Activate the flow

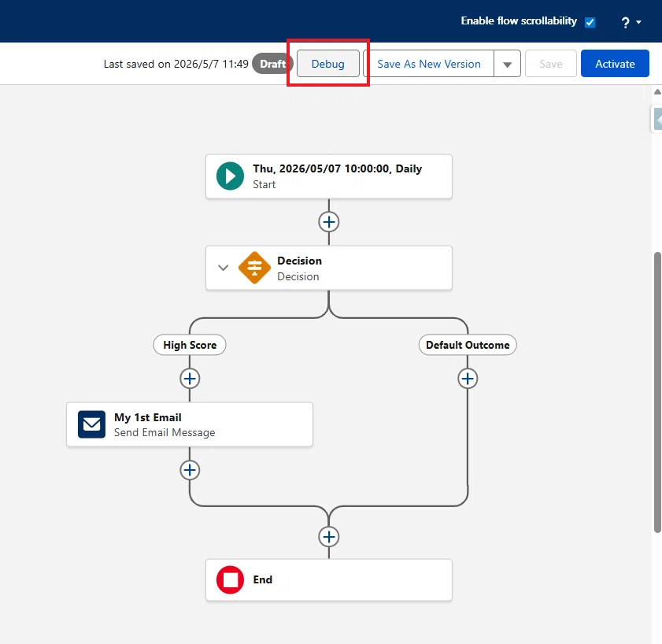615,64
